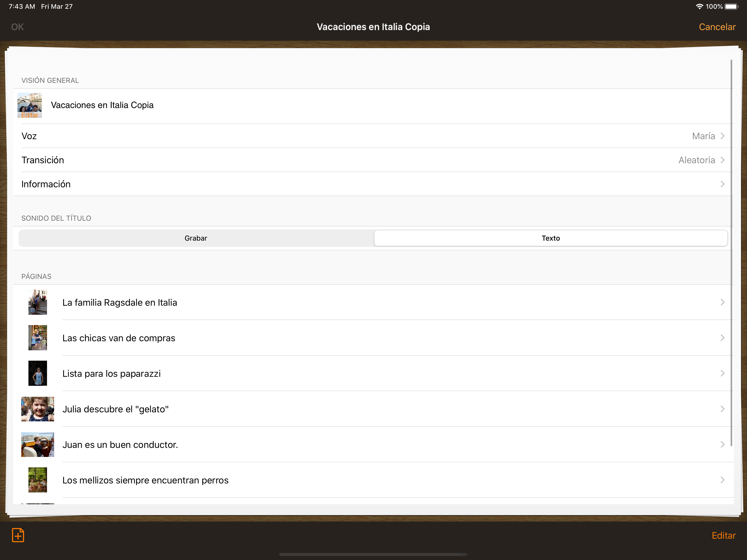
Task: Open the Lista para los paparazzi photo
Action: click(37, 373)
